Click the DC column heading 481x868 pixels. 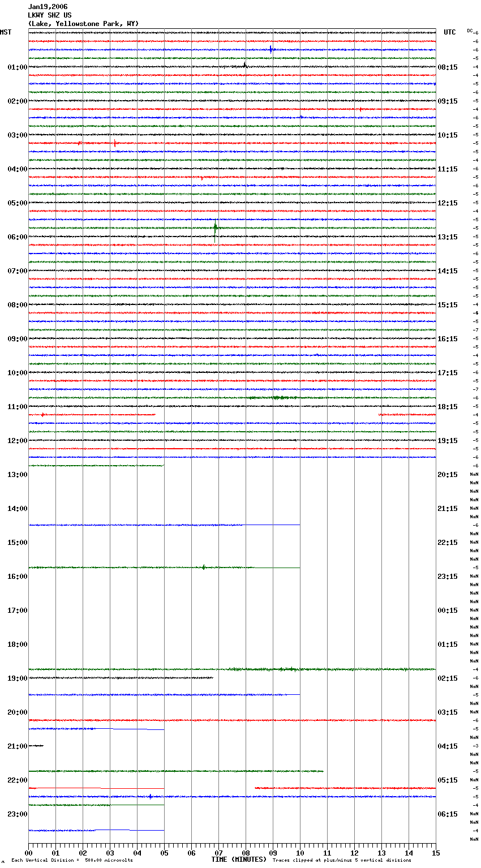(470, 31)
